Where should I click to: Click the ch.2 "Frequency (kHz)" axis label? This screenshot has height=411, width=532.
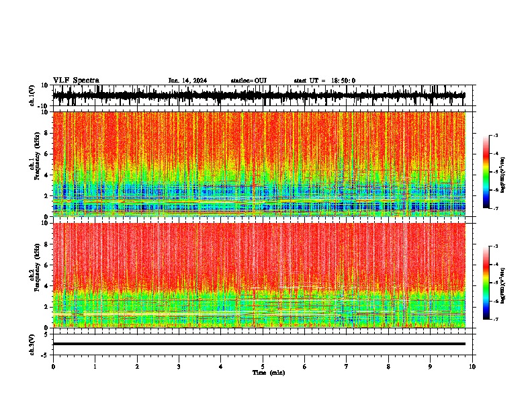pyautogui.click(x=37, y=267)
